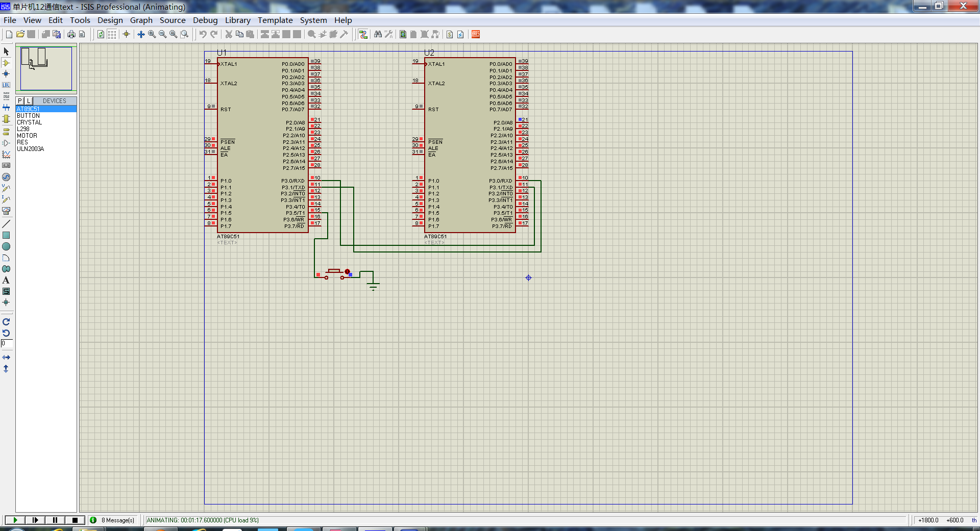Select the 2D Box drawing tool

tap(6, 235)
